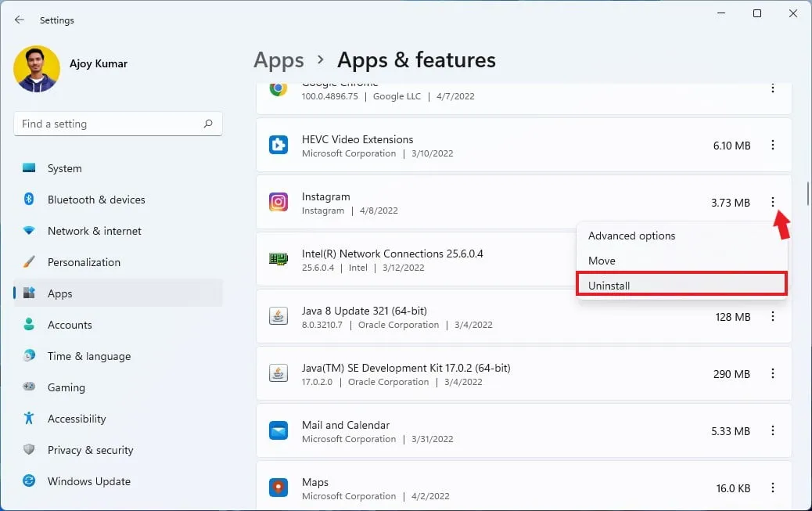Click the Mail and Calendar icon
This screenshot has height=511, width=812.
coord(278,431)
